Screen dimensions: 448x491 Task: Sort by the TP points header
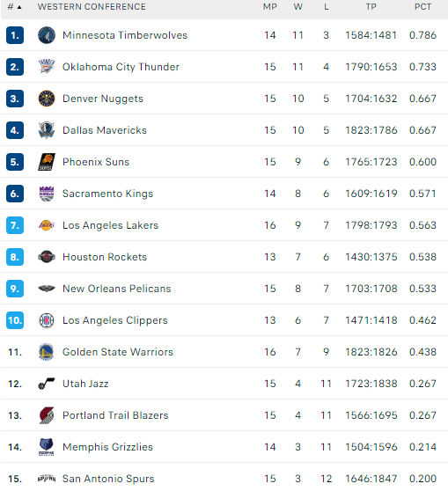371,7
